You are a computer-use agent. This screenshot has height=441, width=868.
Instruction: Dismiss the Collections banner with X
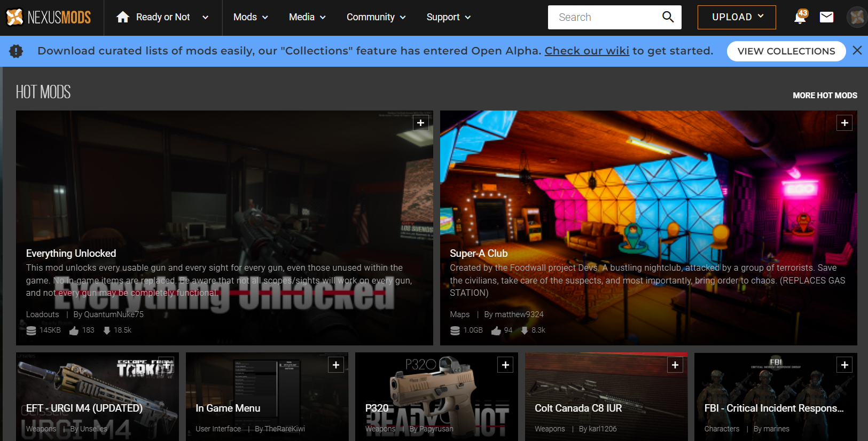tap(857, 50)
